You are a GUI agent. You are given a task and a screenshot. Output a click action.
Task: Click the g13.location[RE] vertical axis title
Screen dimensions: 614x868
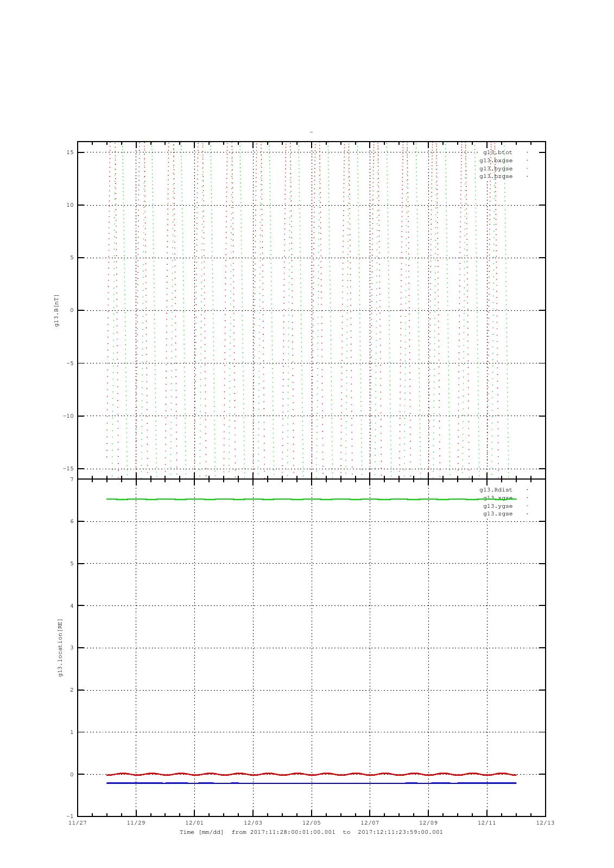(60, 647)
